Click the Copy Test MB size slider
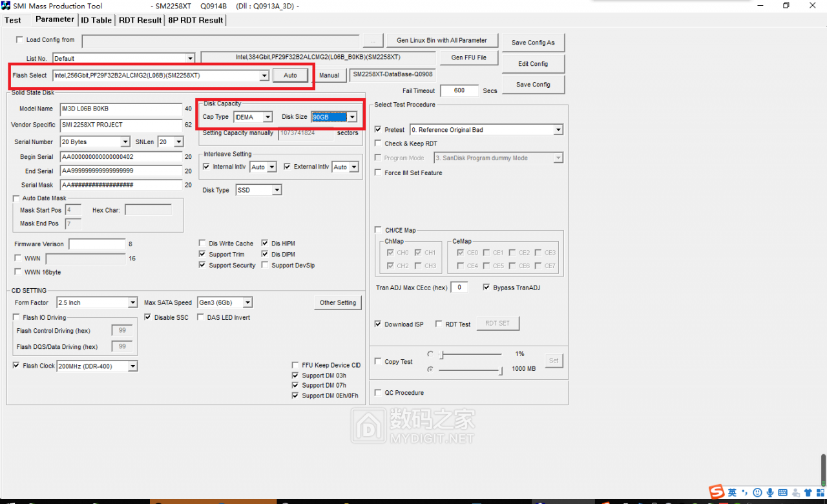Image resolution: width=827 pixels, height=504 pixels. 470,370
